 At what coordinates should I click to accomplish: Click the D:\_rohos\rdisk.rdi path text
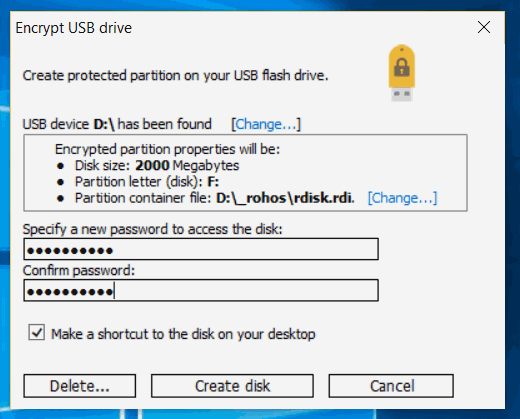pyautogui.click(x=285, y=198)
